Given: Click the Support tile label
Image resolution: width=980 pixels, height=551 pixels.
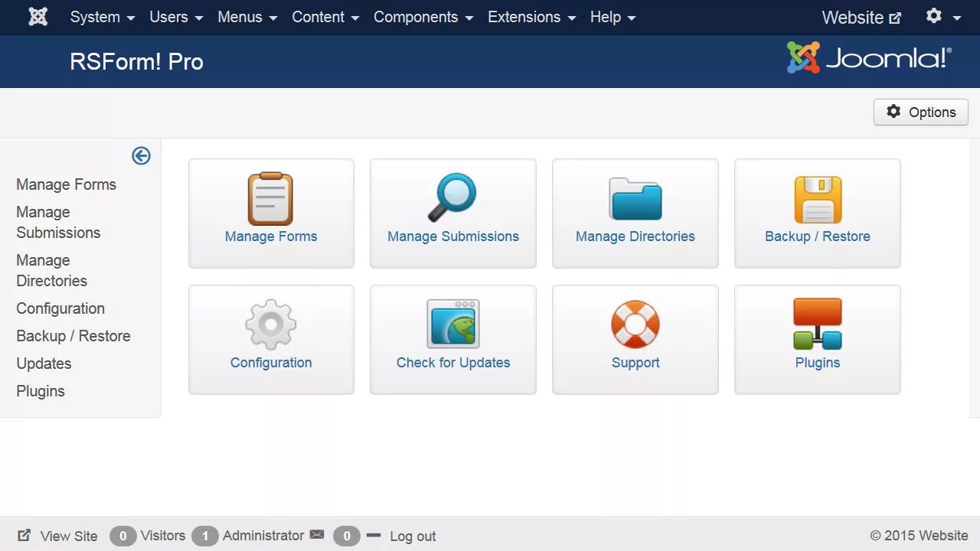Looking at the screenshot, I should 635,363.
